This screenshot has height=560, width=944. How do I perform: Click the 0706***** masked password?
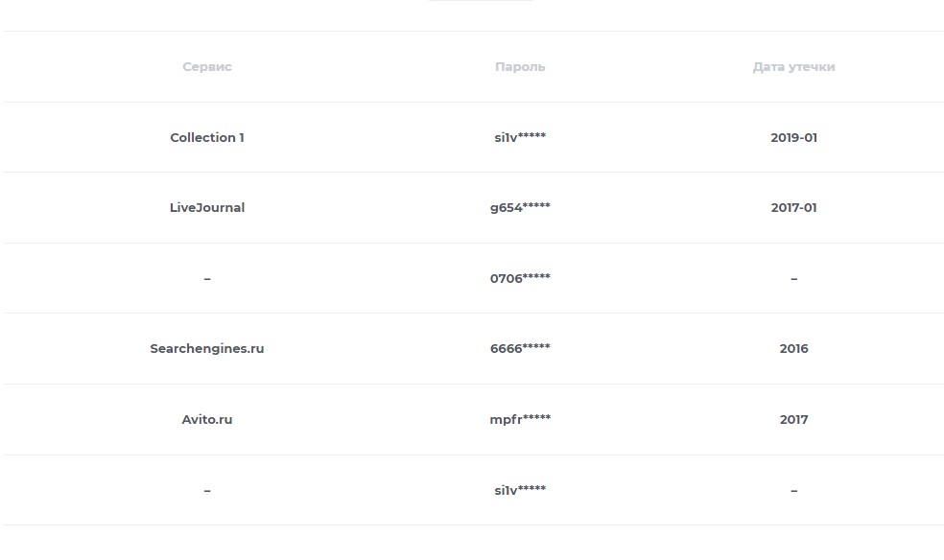(x=520, y=278)
